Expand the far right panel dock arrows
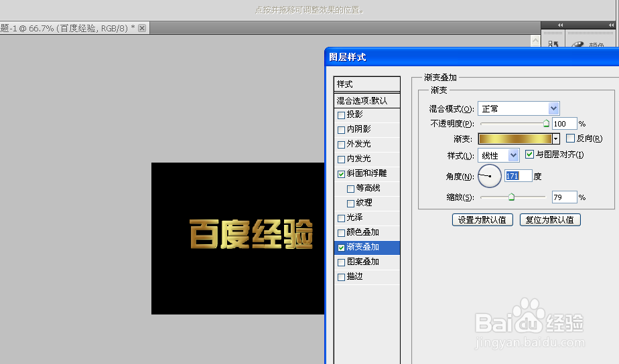This screenshot has width=619, height=364. 611,25
